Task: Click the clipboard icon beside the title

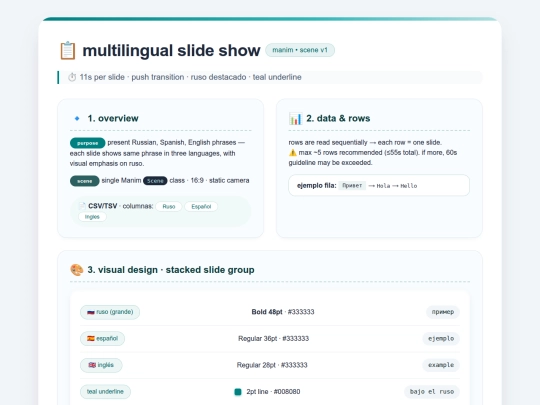Action: [x=68, y=51]
